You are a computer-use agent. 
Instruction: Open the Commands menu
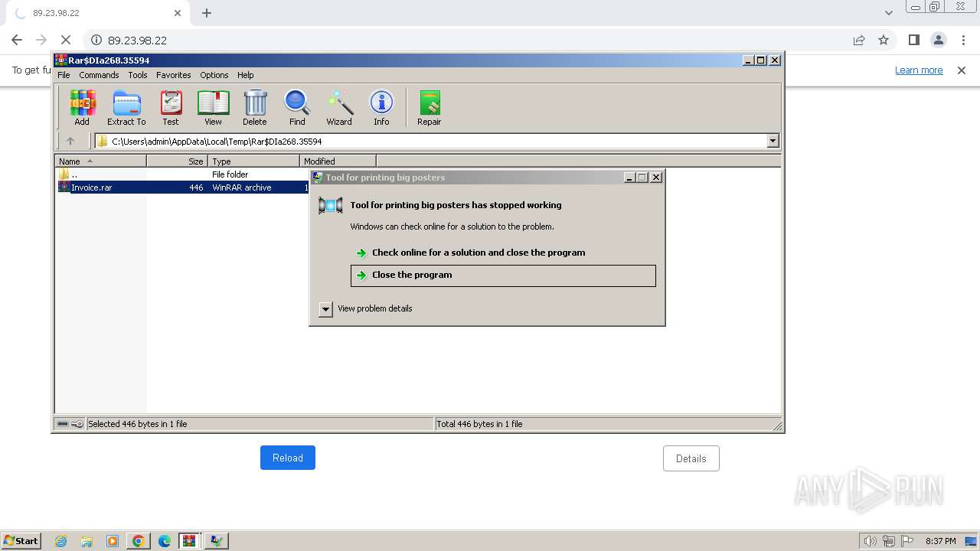tap(99, 75)
